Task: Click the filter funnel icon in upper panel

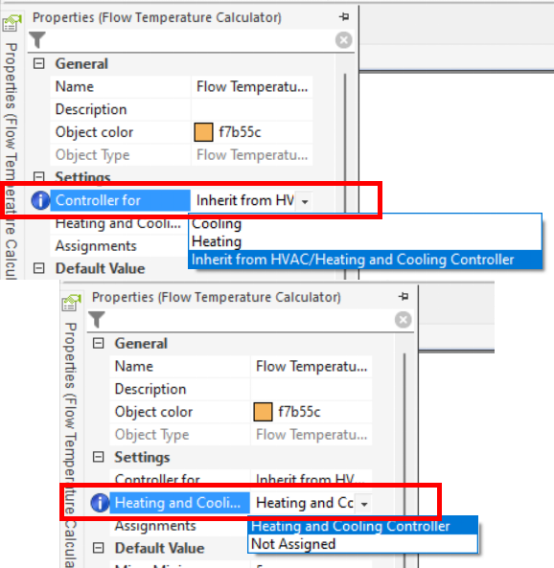Action: coord(37,40)
